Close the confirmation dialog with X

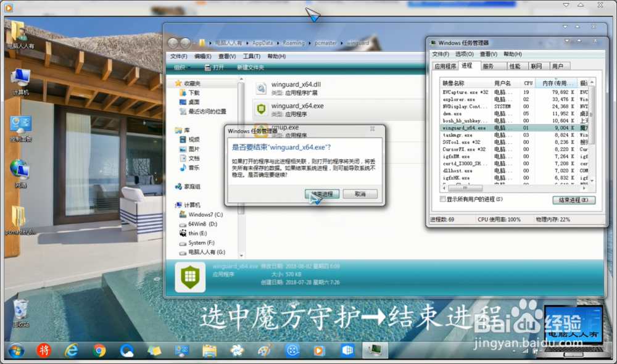(372, 129)
